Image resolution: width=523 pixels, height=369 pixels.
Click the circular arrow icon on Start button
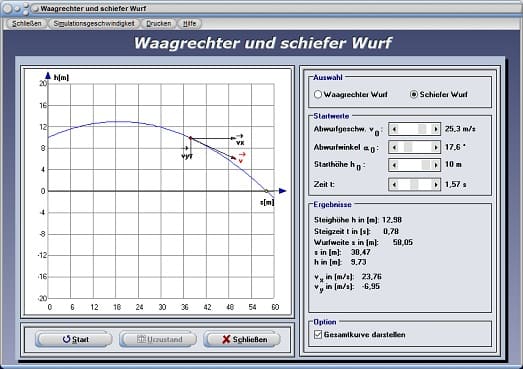pos(66,339)
